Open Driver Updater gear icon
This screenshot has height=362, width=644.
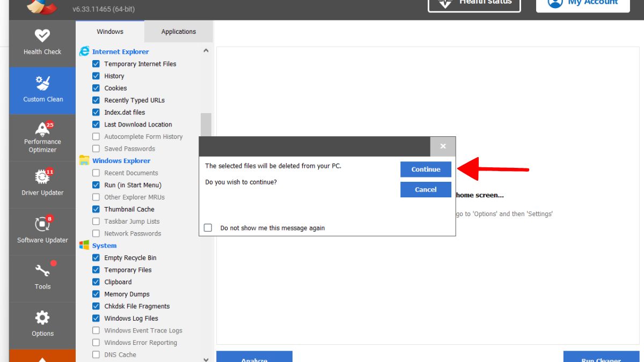click(x=42, y=176)
